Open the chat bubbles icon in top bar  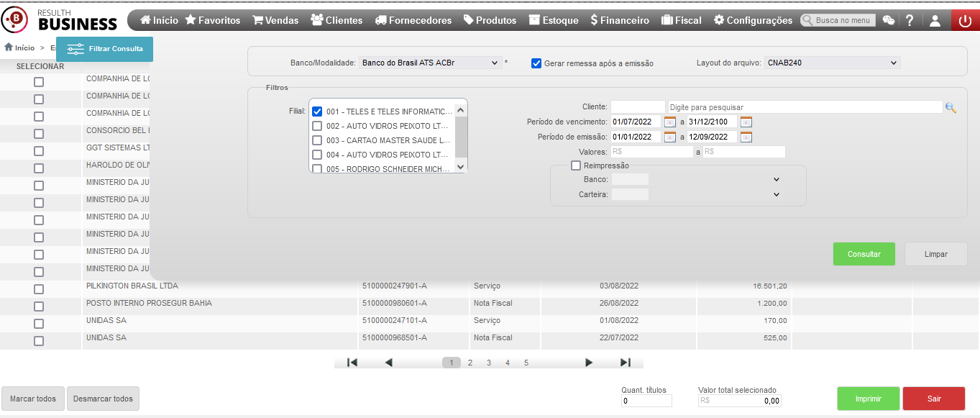tap(889, 20)
